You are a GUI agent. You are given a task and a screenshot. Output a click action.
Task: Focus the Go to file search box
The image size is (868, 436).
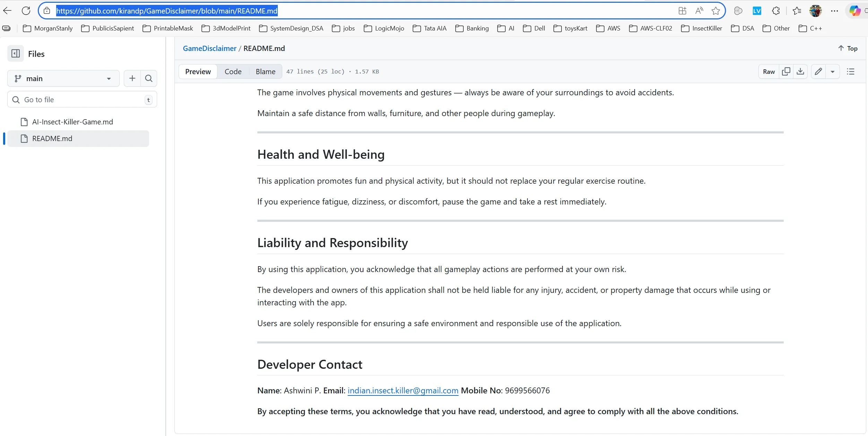point(82,100)
